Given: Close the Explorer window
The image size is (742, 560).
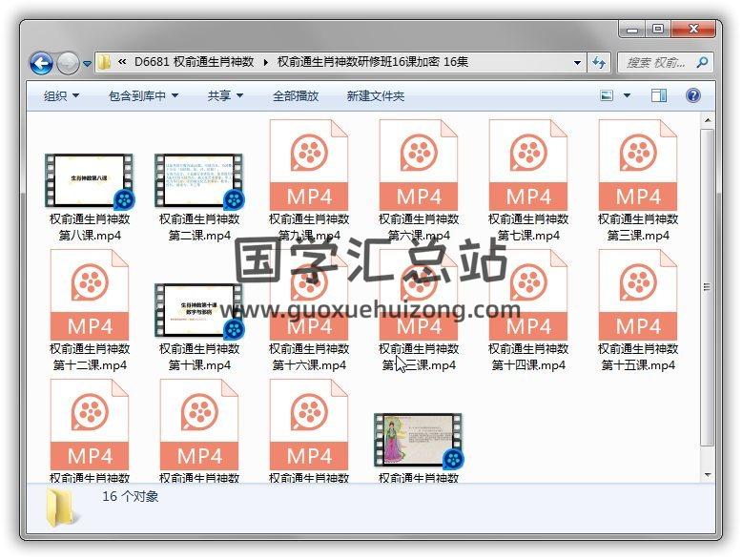Looking at the screenshot, I should (x=692, y=30).
